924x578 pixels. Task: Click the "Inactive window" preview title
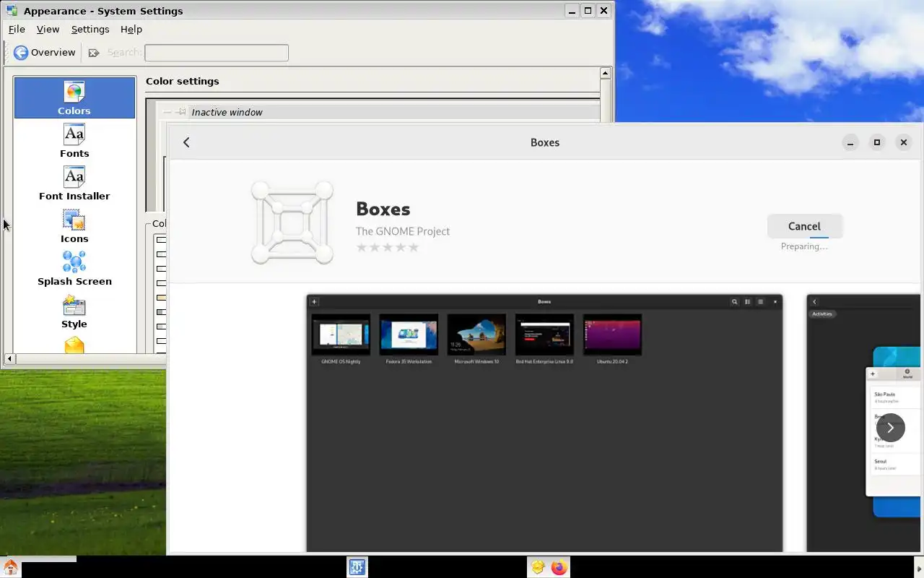227,112
